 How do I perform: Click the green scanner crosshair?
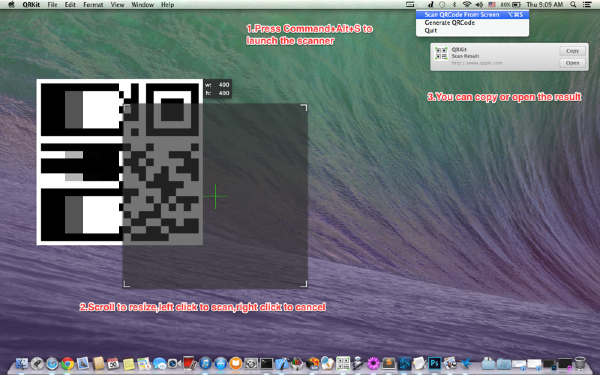click(215, 196)
